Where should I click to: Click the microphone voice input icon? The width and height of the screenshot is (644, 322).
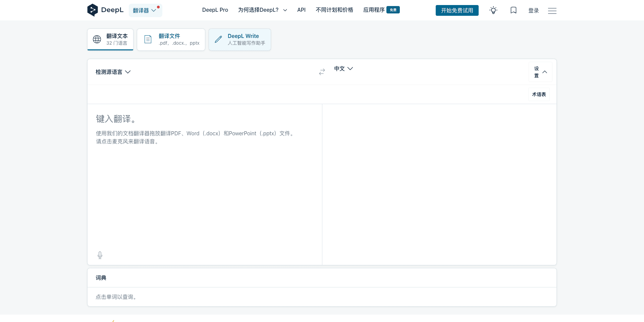point(100,255)
